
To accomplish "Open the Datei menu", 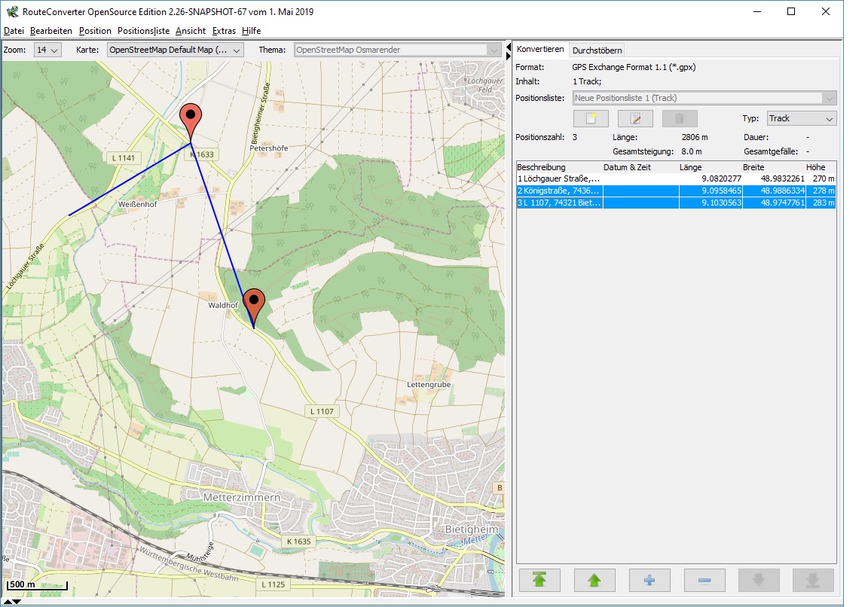I will coord(14,31).
